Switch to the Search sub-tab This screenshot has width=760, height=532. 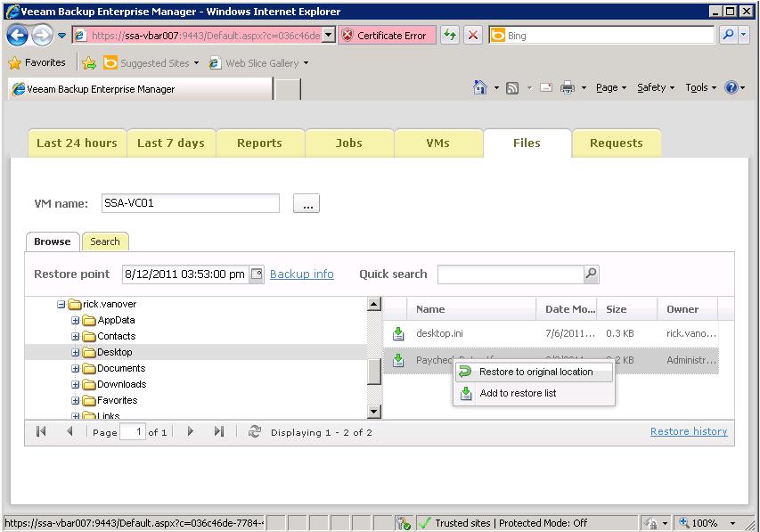point(105,241)
